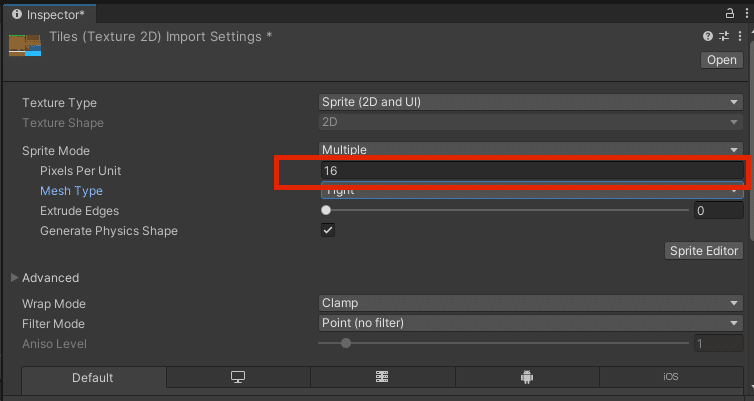
Task: Click the Extrude Edges slider handle
Action: [326, 210]
